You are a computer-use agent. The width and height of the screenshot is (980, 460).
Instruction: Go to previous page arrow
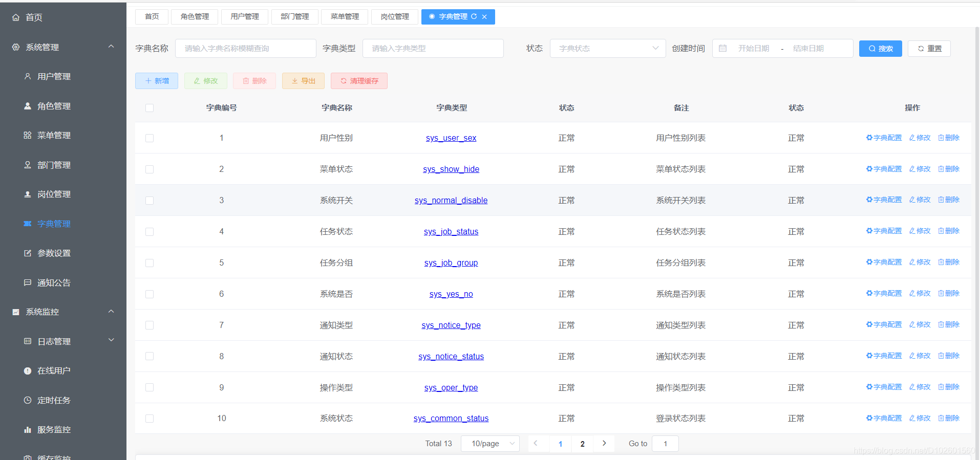[x=536, y=443]
